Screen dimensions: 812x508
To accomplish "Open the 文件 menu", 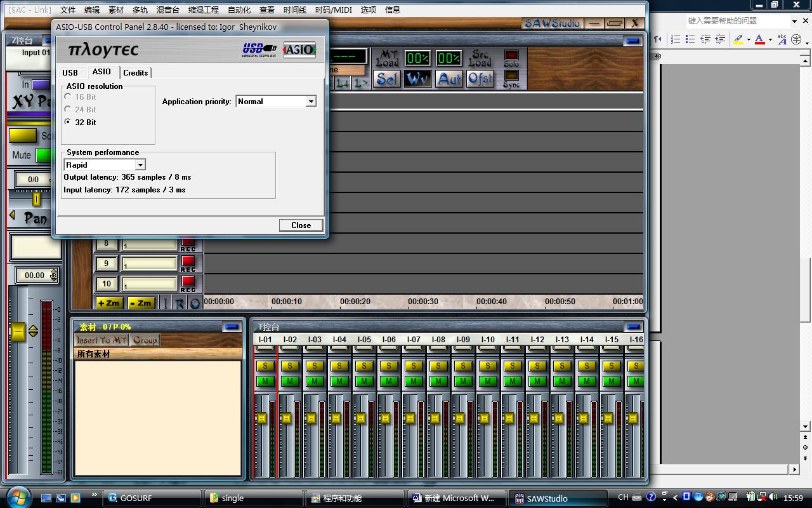I will 68,10.
